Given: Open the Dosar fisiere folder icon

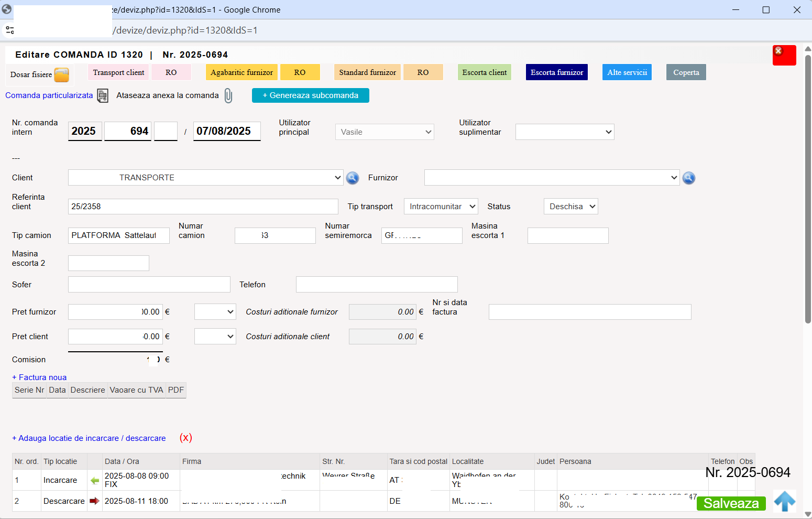Looking at the screenshot, I should pos(62,75).
